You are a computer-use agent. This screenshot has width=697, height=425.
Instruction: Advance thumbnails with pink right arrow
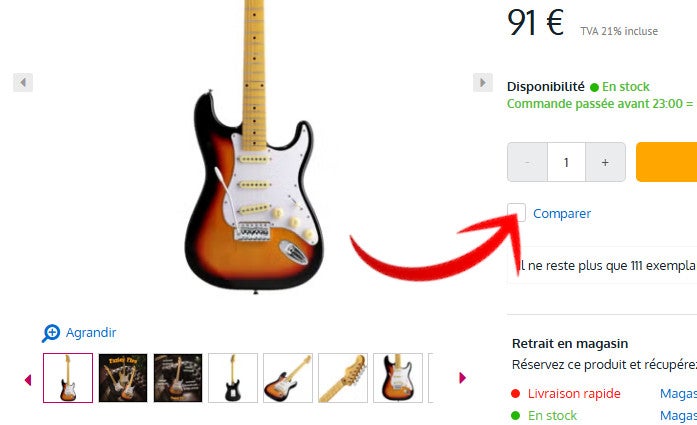(x=462, y=378)
